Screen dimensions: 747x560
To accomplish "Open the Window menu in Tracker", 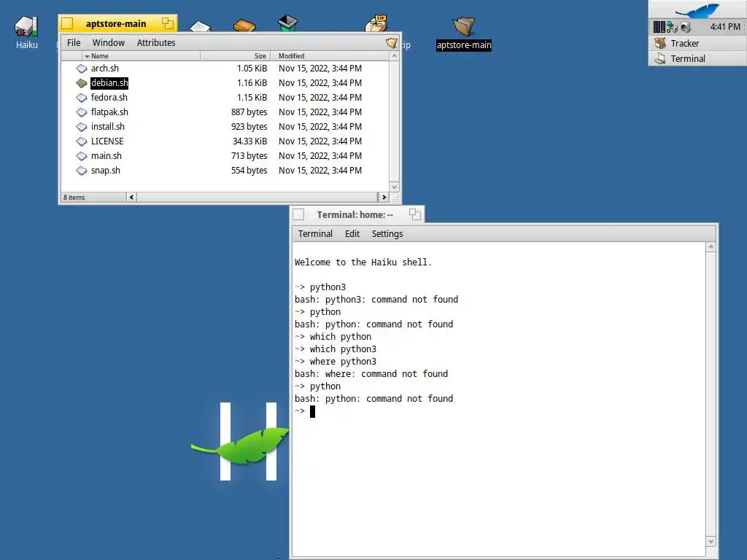I will pyautogui.click(x=109, y=43).
